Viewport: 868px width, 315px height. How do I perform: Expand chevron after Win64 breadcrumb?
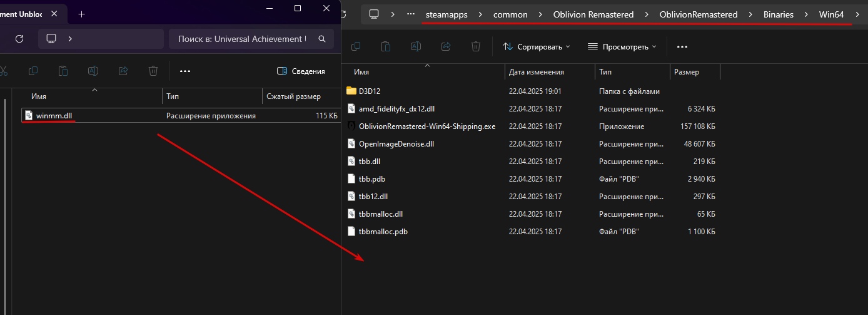857,14
